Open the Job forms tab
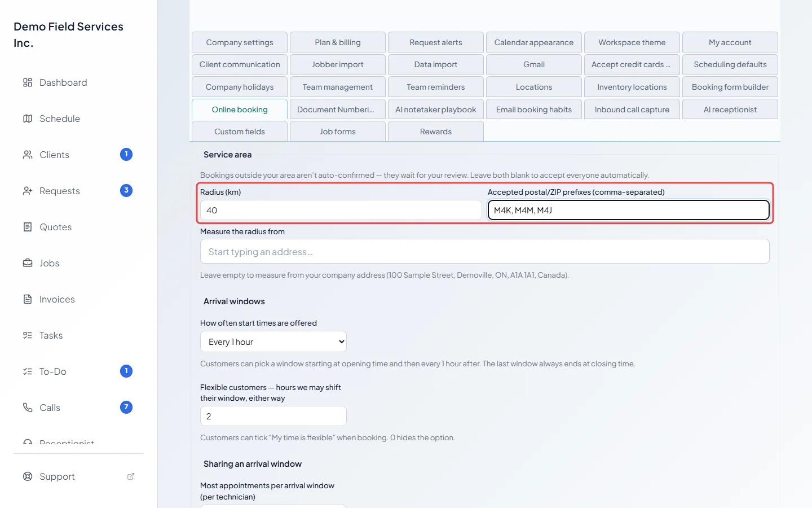Viewport: 812px width, 508px height. pyautogui.click(x=338, y=132)
